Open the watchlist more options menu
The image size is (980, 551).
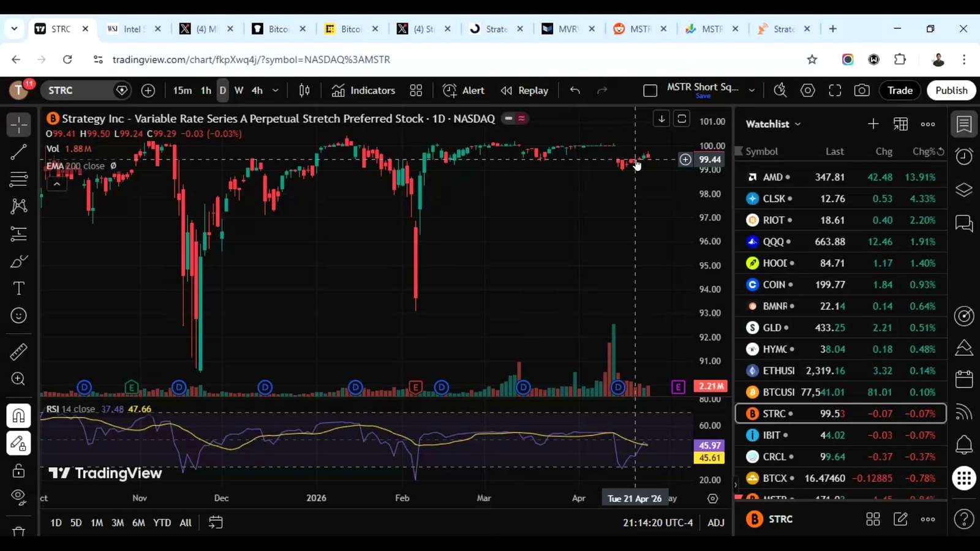coord(928,124)
